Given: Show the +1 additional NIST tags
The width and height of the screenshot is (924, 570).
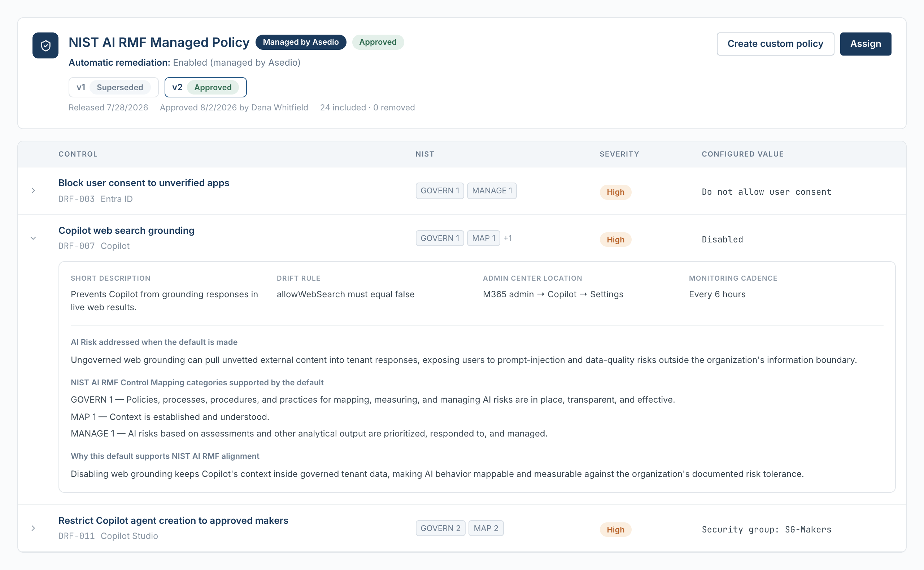Looking at the screenshot, I should coord(507,238).
